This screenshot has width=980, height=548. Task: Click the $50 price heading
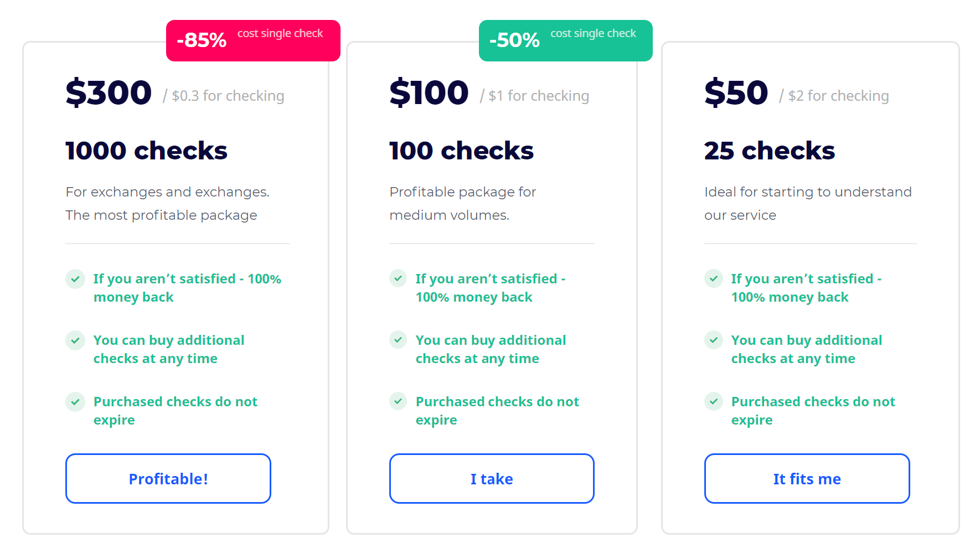coord(736,92)
